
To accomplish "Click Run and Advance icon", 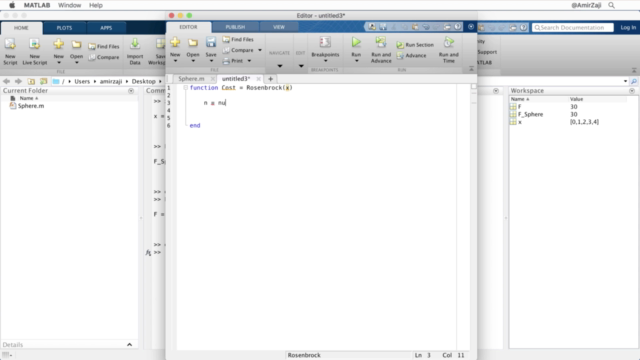I will 381,42.
